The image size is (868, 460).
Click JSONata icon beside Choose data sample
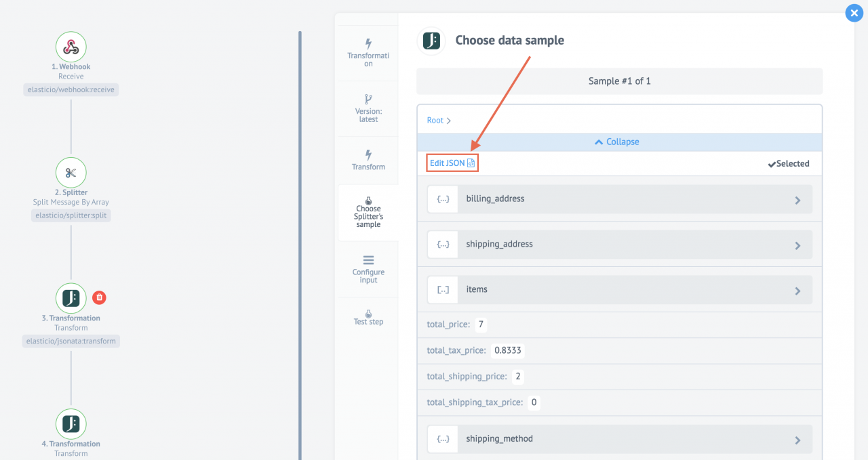coord(431,41)
